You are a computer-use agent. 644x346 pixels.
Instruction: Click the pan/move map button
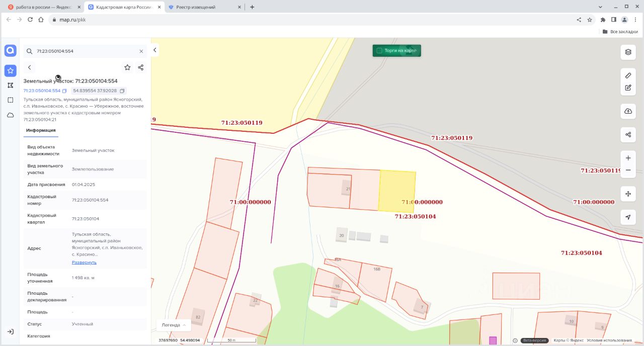[628, 194]
